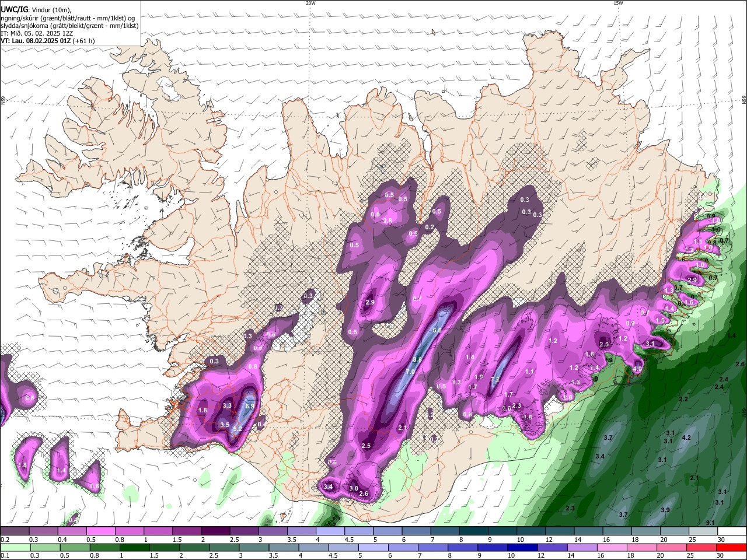Select the pale green 0.1 rain swatch
Viewport: 747px width, 560px height.
click(15, 547)
